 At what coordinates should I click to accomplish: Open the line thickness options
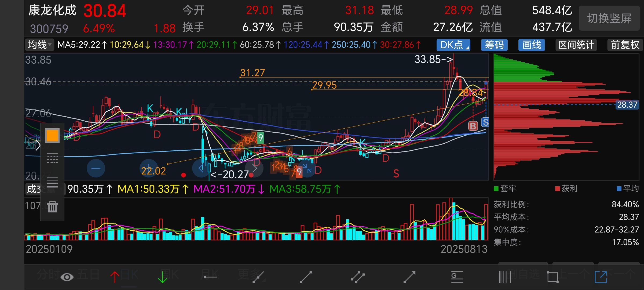click(x=52, y=182)
